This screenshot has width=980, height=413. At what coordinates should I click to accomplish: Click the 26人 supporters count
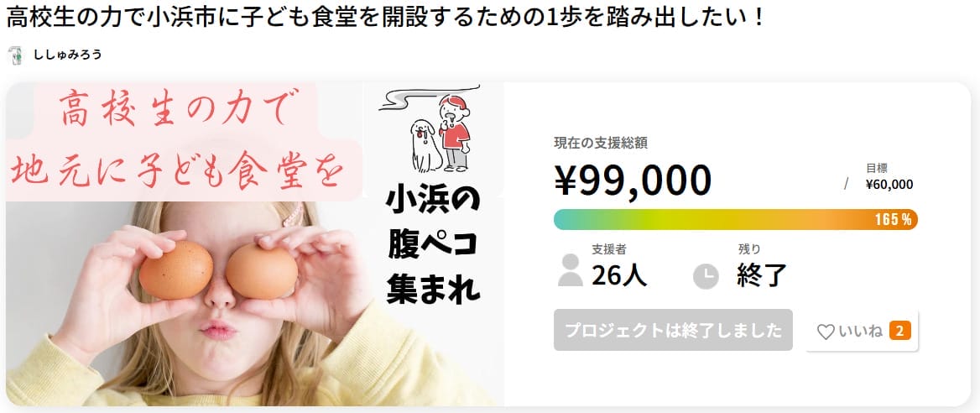pyautogui.click(x=619, y=275)
